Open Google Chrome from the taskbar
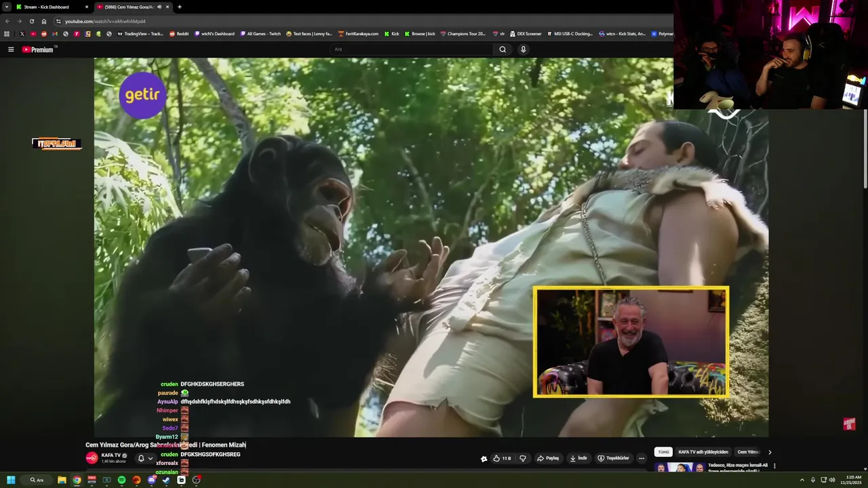Viewport: 868px width, 488px height. click(77, 480)
